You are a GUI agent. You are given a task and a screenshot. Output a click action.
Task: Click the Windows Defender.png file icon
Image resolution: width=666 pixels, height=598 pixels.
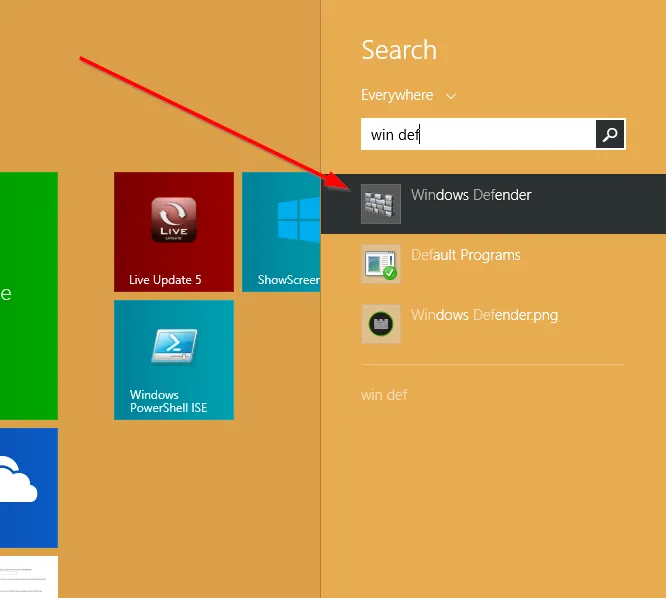point(381,324)
